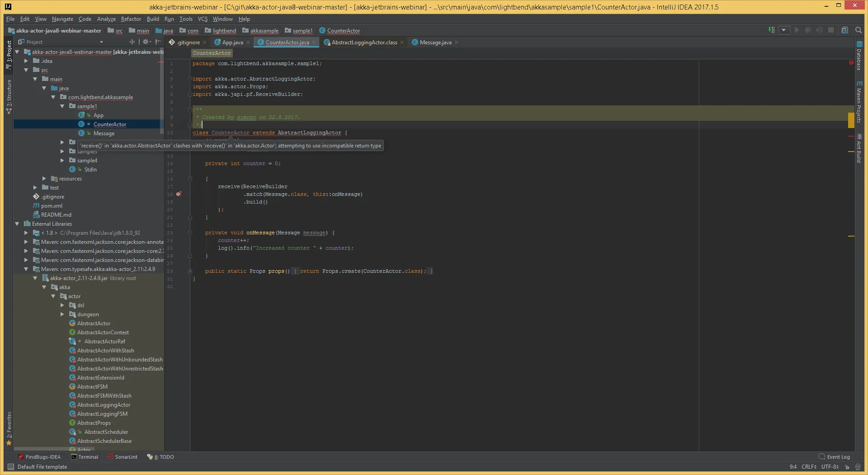Change file encoding UTF-8

click(830, 467)
